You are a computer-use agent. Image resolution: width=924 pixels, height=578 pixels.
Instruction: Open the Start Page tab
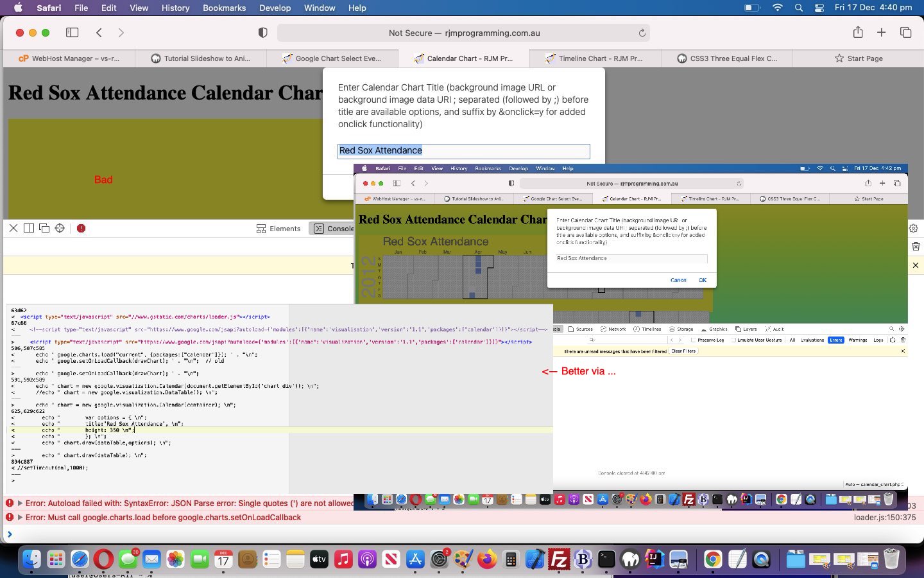click(859, 58)
